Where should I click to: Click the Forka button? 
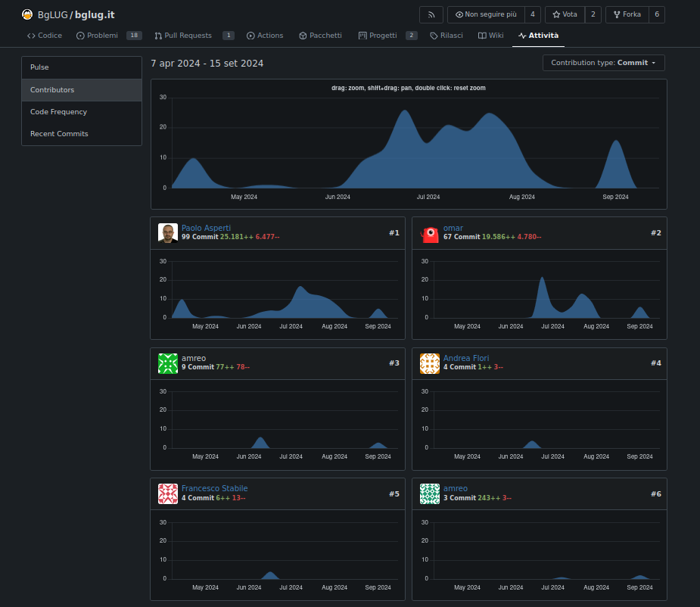[x=627, y=14]
